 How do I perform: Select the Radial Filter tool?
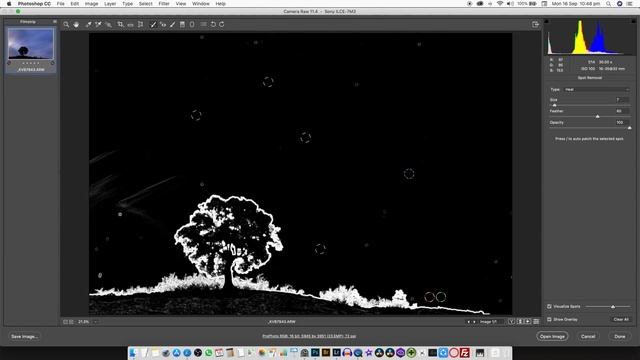(192, 24)
